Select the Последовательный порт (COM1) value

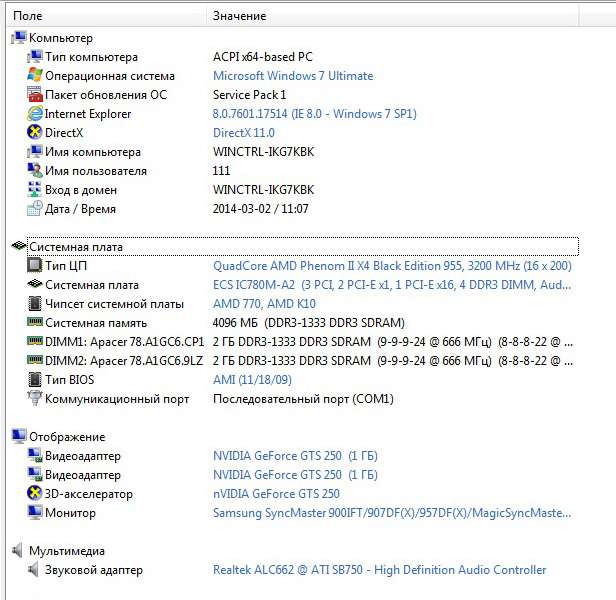click(x=303, y=399)
